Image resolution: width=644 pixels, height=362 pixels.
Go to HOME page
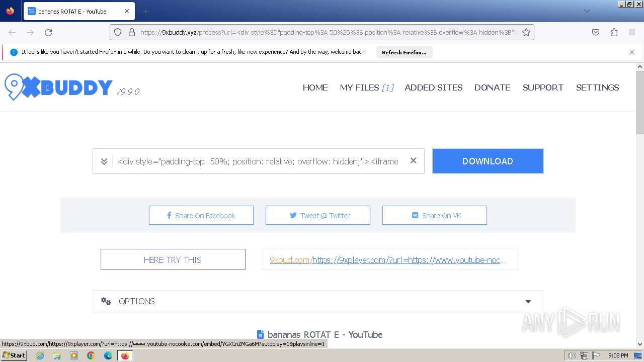(315, 87)
